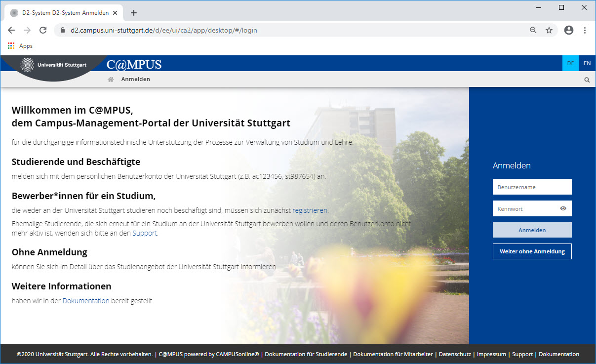Click the Bewerber*innen für ein Studium heading
This screenshot has height=364, width=596.
[x=83, y=196]
